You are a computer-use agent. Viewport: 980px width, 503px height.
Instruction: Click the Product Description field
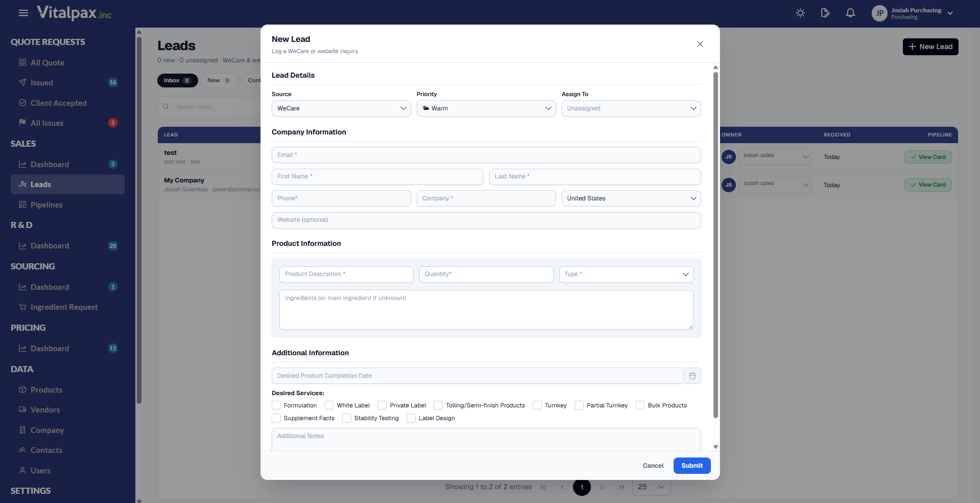346,275
